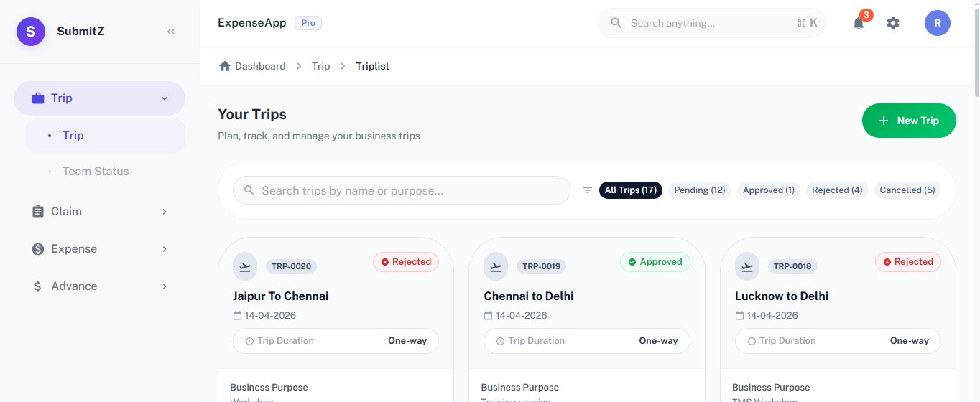Image resolution: width=980 pixels, height=402 pixels.
Task: Click the user avatar labeled R
Action: [938, 23]
